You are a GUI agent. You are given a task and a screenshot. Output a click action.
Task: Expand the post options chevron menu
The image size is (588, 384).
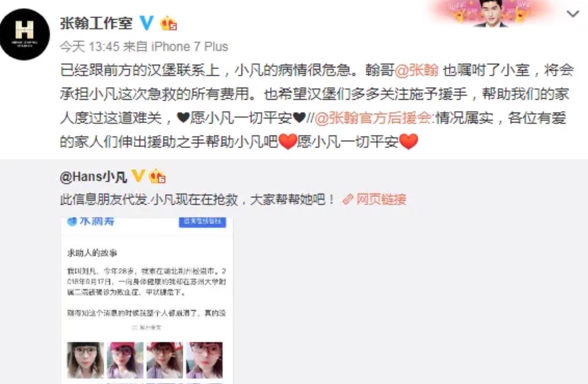(573, 14)
